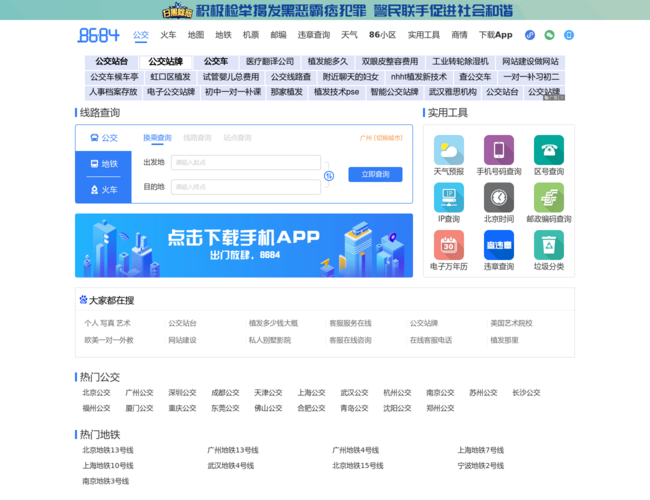Click the 个人 写真 艺术 search suggestion
The height and width of the screenshot is (500, 650).
point(107,323)
